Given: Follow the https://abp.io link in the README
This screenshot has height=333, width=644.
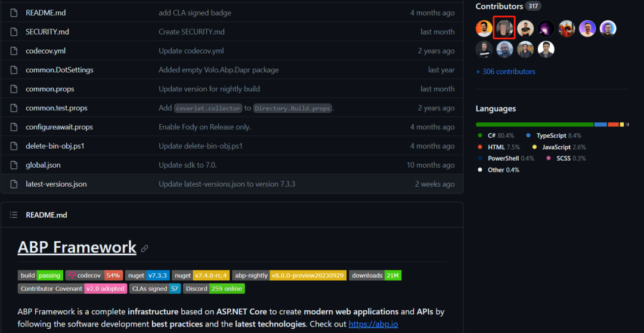Looking at the screenshot, I should coord(373,324).
